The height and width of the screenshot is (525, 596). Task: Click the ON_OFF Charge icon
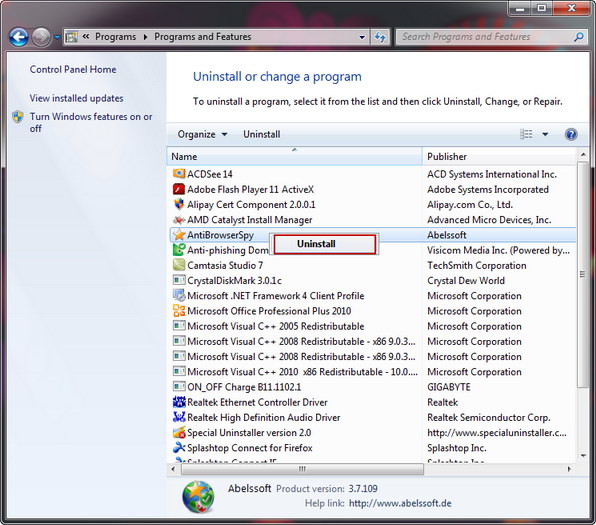point(179,387)
